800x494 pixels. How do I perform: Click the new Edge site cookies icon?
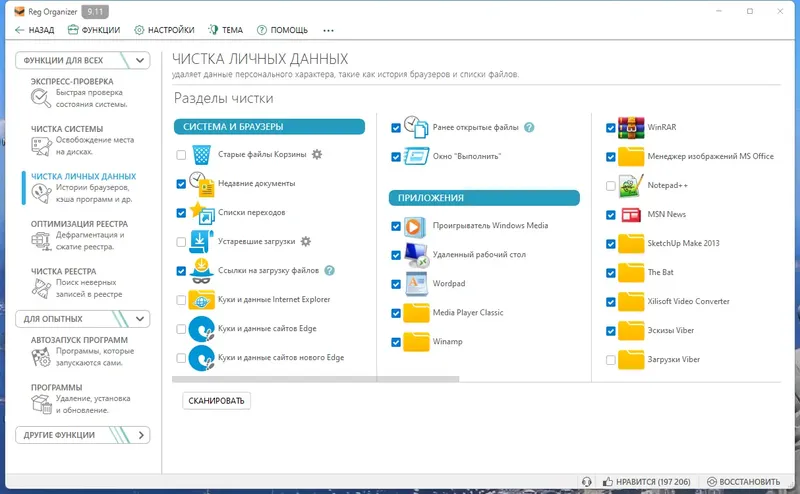201,358
